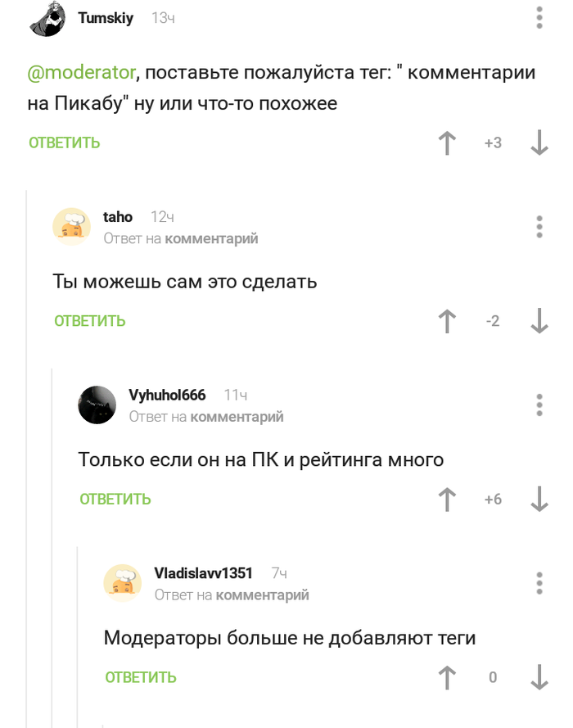The height and width of the screenshot is (728, 573).
Task: Downvote taho's comment
Action: coord(539,321)
